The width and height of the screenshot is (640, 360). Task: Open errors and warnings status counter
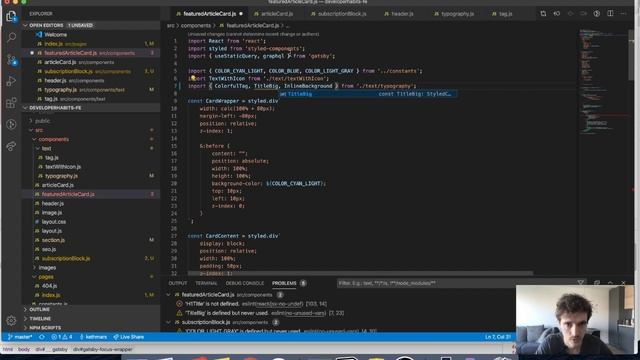[62, 337]
